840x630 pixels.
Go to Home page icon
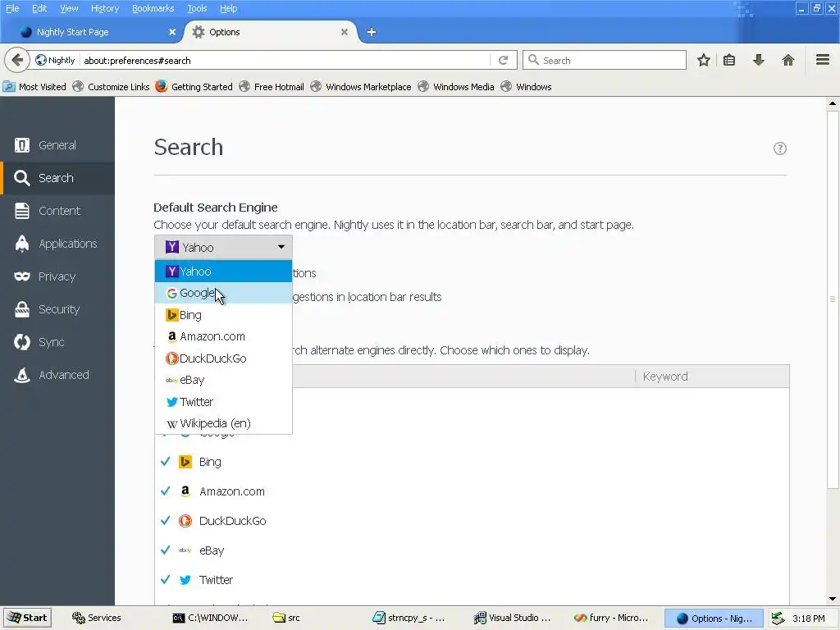click(787, 60)
